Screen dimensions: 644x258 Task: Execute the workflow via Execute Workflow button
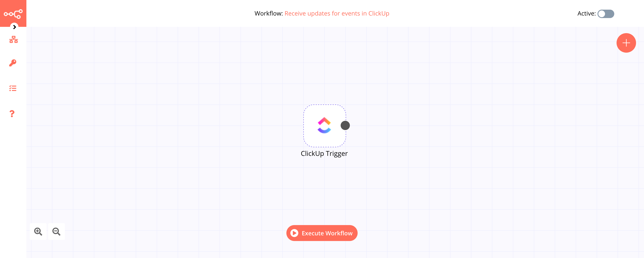point(322,233)
